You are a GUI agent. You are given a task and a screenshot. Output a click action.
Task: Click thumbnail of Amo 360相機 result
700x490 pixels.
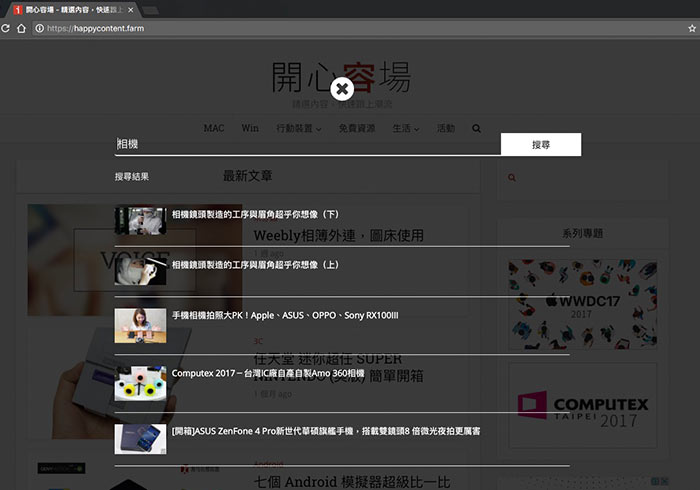click(140, 384)
